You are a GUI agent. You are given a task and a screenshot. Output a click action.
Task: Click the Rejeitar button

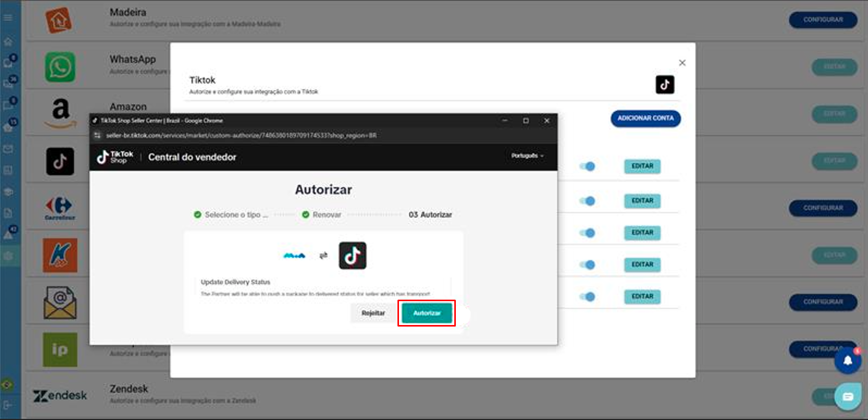373,313
